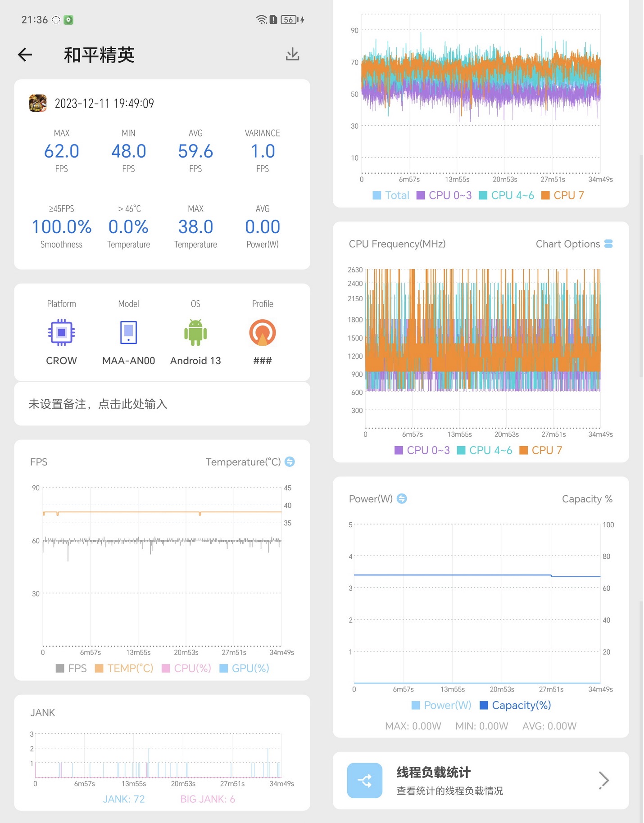This screenshot has width=644, height=823.
Task: Tap the Profile ### orange icon
Action: [x=263, y=332]
